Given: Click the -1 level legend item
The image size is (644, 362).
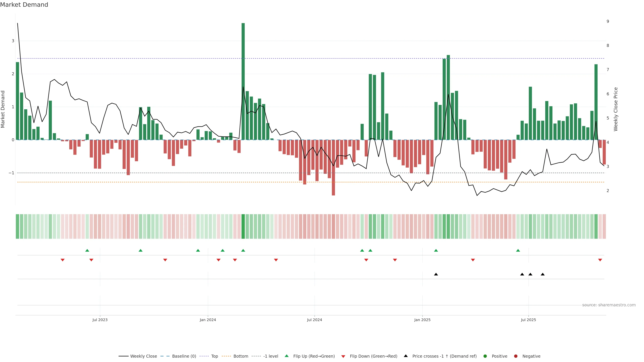Looking at the screenshot, I should tap(271, 356).
